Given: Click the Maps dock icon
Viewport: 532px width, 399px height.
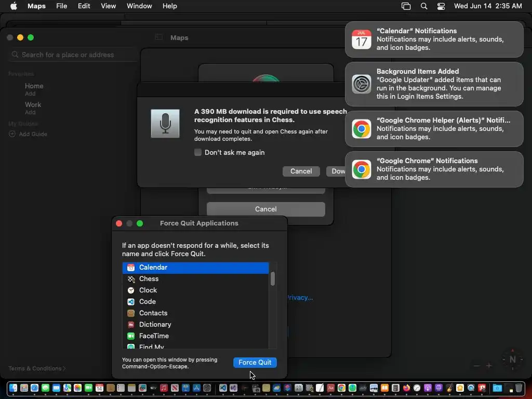Looking at the screenshot, I should pos(67,388).
